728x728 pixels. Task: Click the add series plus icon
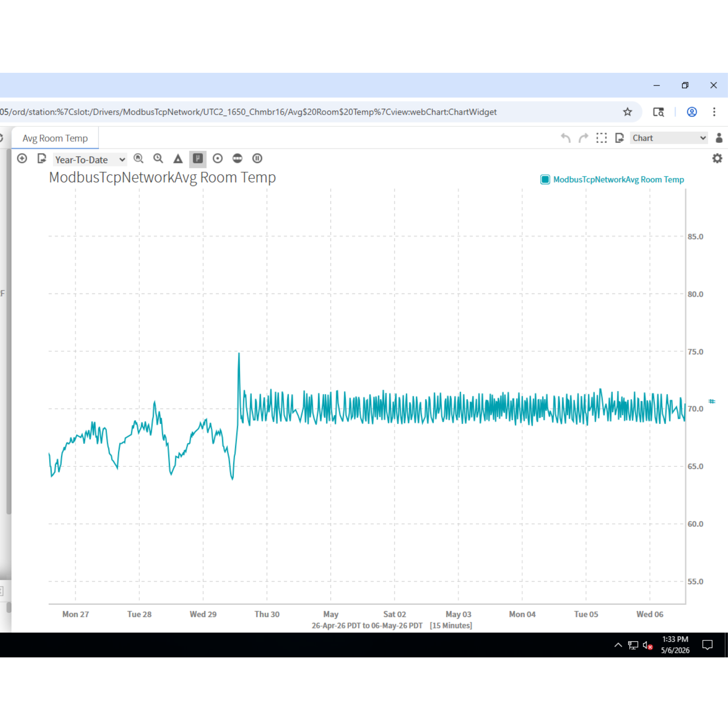point(22,158)
